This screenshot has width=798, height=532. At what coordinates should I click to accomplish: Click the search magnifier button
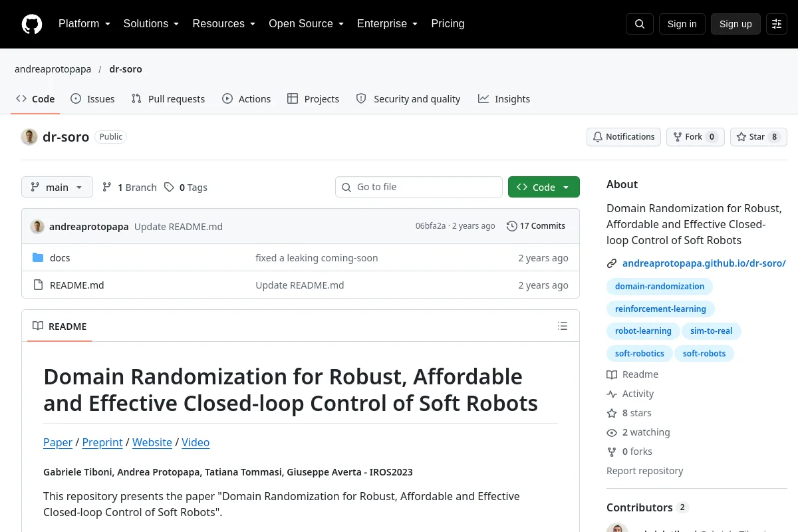point(640,24)
